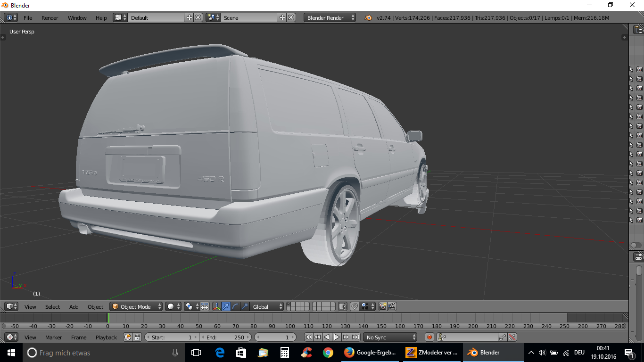Toggle the timeline preview range lock icon

pyautogui.click(x=137, y=337)
